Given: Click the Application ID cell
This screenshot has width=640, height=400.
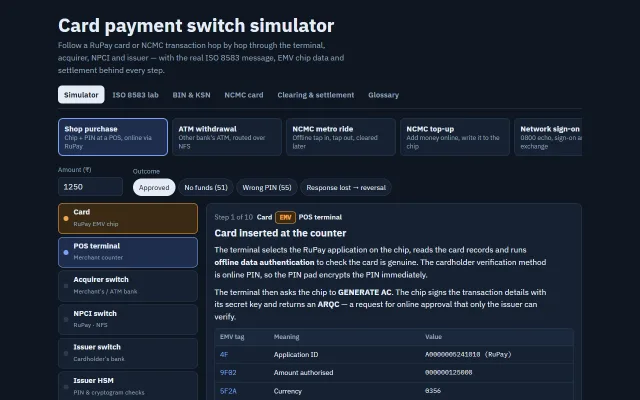Looking at the screenshot, I should (296, 355).
